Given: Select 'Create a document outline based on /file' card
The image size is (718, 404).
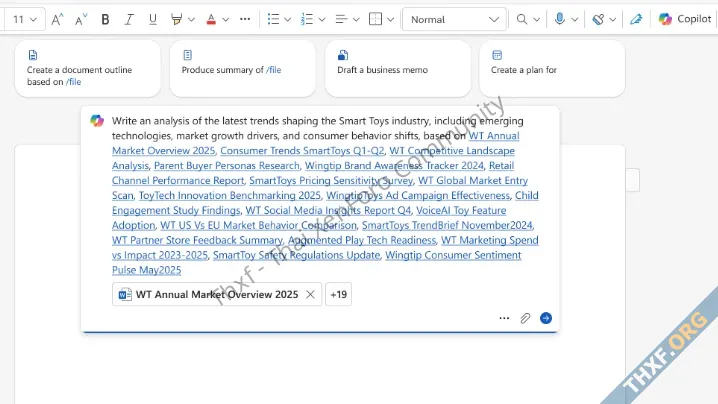Looking at the screenshot, I should point(88,69).
